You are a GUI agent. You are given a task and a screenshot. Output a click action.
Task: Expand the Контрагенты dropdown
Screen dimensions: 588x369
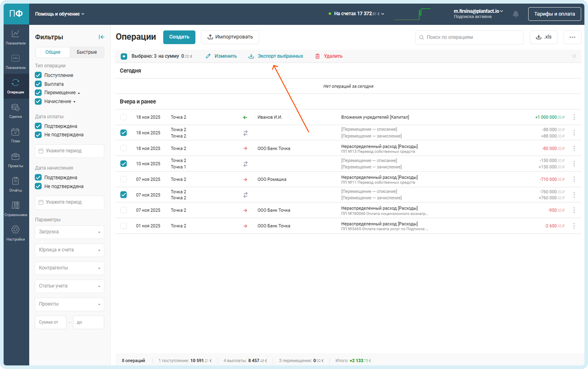tap(69, 268)
